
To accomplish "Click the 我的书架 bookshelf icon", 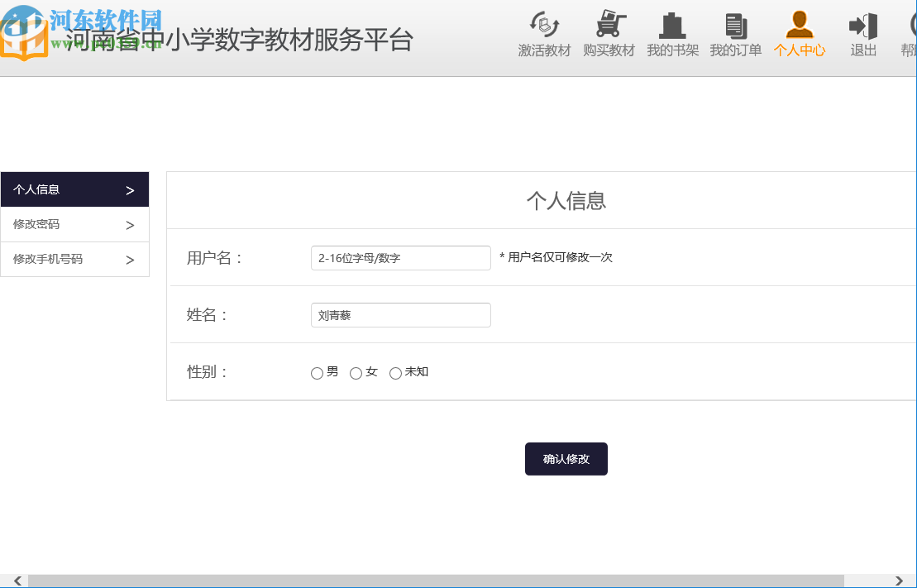I will (x=671, y=25).
